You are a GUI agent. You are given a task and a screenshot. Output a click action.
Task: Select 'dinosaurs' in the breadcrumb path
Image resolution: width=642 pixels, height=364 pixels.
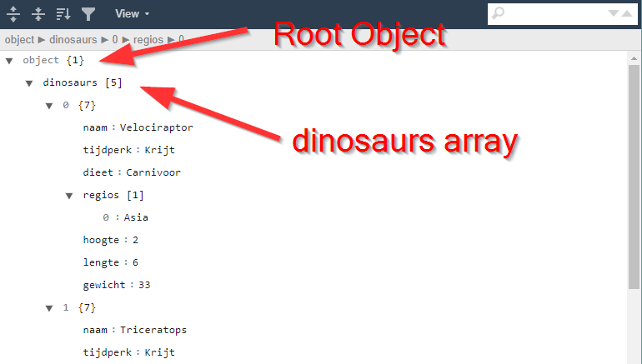pos(73,40)
